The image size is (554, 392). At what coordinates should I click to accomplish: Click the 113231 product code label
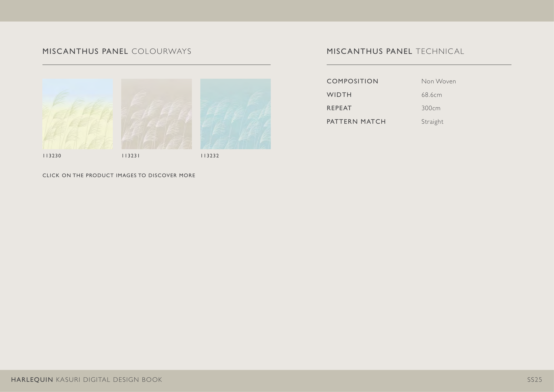pyautogui.click(x=131, y=156)
